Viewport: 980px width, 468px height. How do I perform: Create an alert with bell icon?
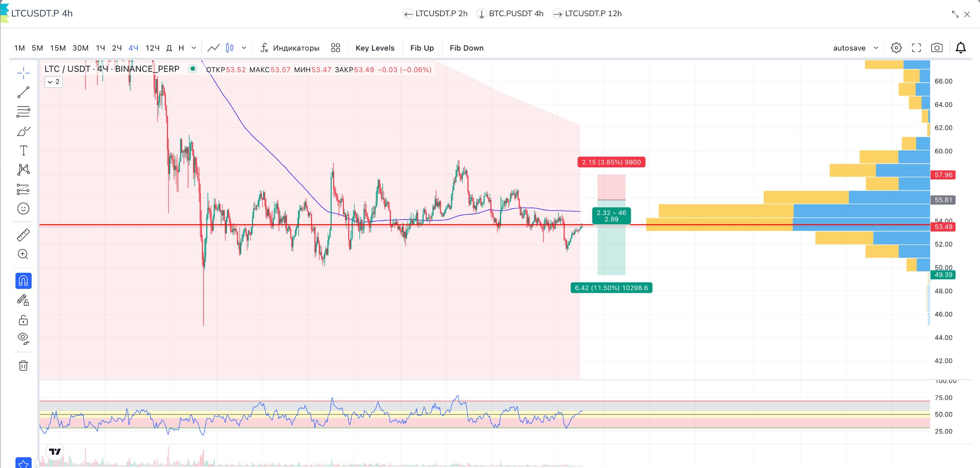pyautogui.click(x=960, y=48)
